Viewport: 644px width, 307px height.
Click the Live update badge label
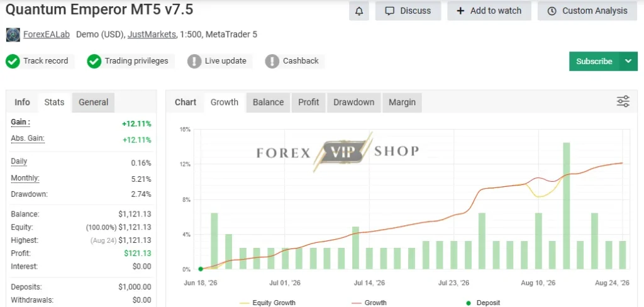pyautogui.click(x=226, y=61)
